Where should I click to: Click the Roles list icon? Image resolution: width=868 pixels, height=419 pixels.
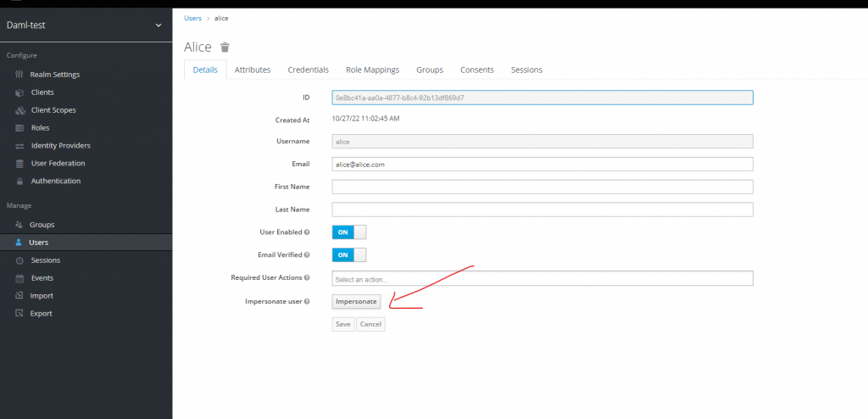coord(19,128)
